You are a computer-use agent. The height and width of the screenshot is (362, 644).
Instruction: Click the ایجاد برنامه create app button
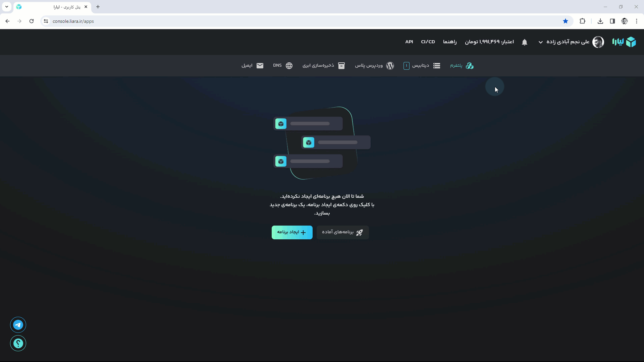tap(292, 232)
